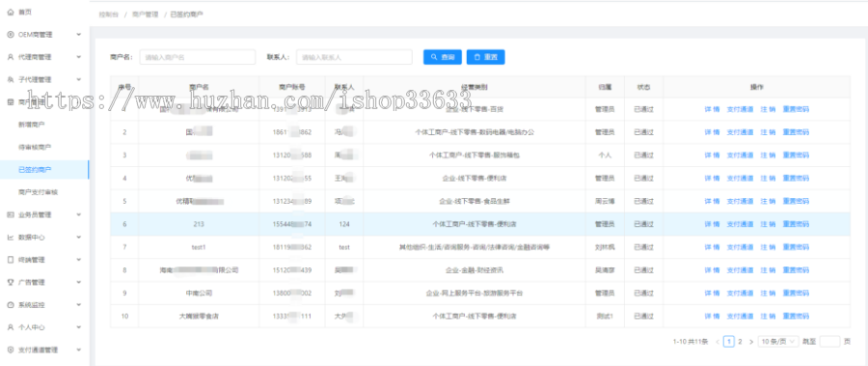This screenshot has height=366, width=868.
Task: Open the 新增商户 submenu item
Action: click(x=31, y=125)
